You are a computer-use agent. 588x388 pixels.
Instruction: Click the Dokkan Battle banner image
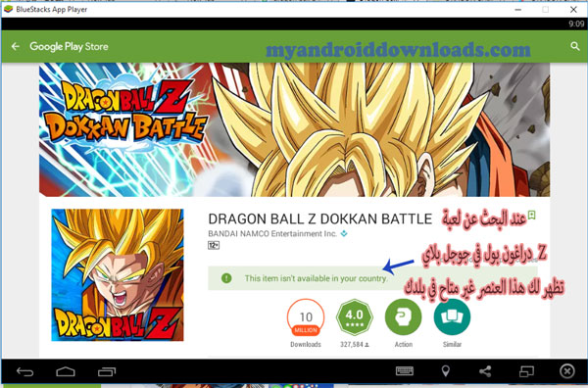(294, 129)
